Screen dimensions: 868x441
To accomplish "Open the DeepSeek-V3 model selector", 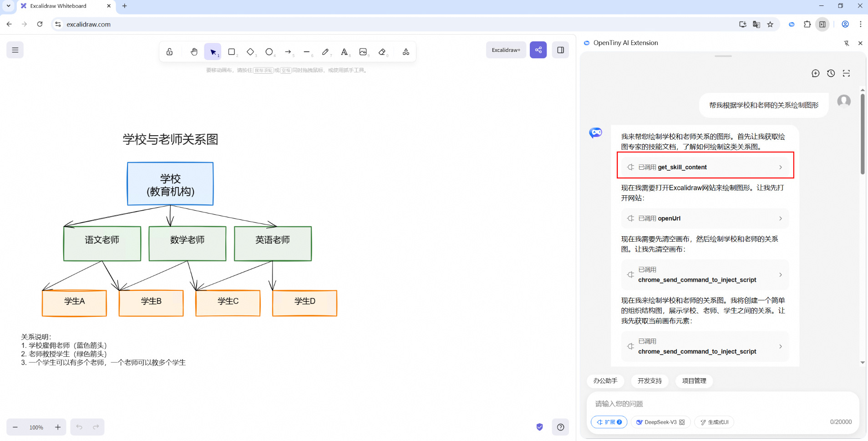I will 660,422.
